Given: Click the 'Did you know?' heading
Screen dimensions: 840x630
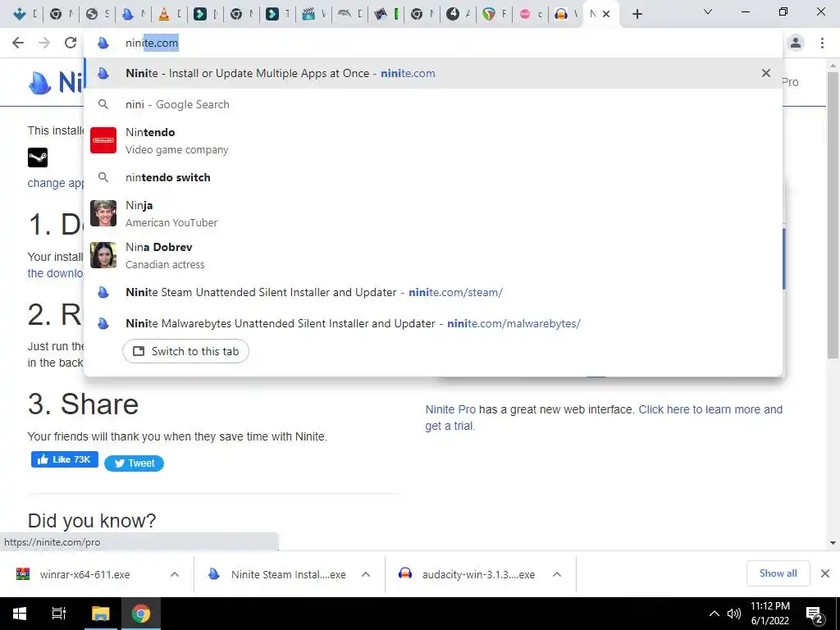Looking at the screenshot, I should (x=92, y=520).
